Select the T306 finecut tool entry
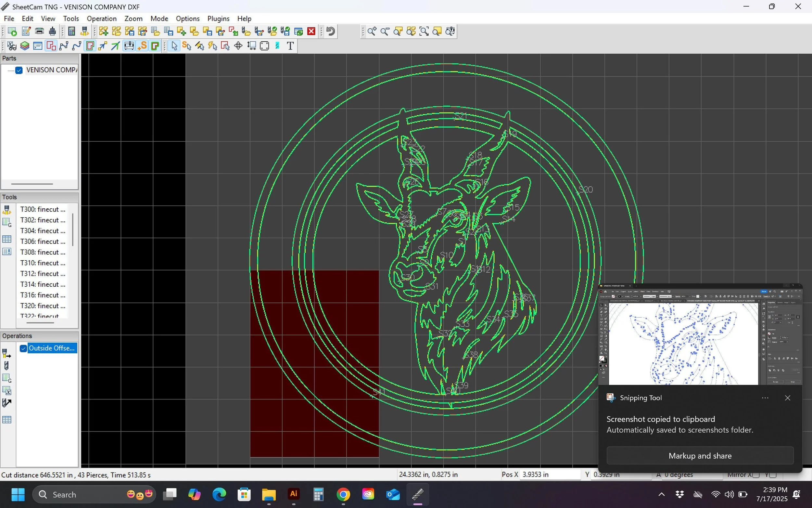This screenshot has height=508, width=812. [43, 241]
